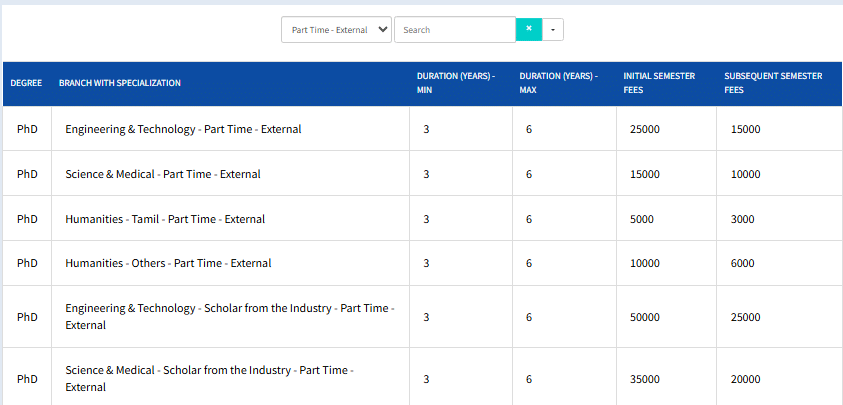
Task: Click Initial Semester Fees column header
Action: 658,83
